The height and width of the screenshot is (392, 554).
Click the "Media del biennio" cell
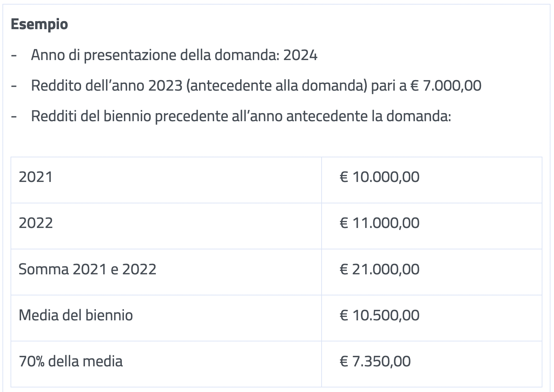[x=76, y=315]
